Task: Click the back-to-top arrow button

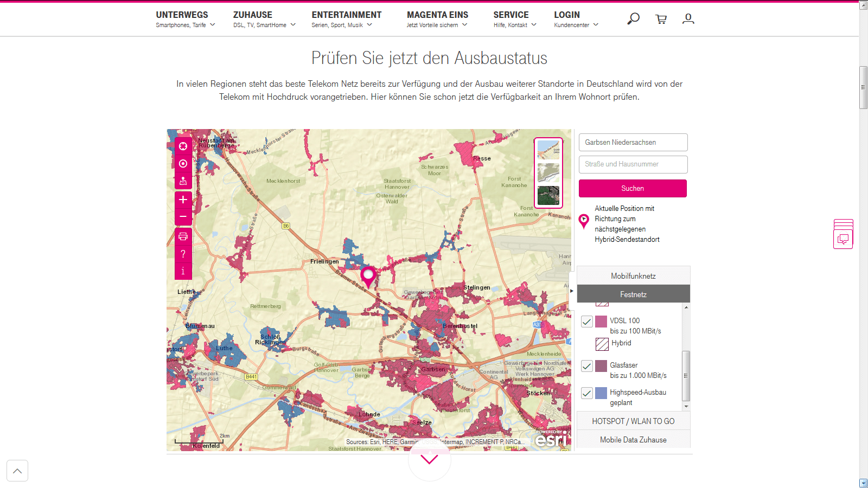Action: tap(17, 471)
